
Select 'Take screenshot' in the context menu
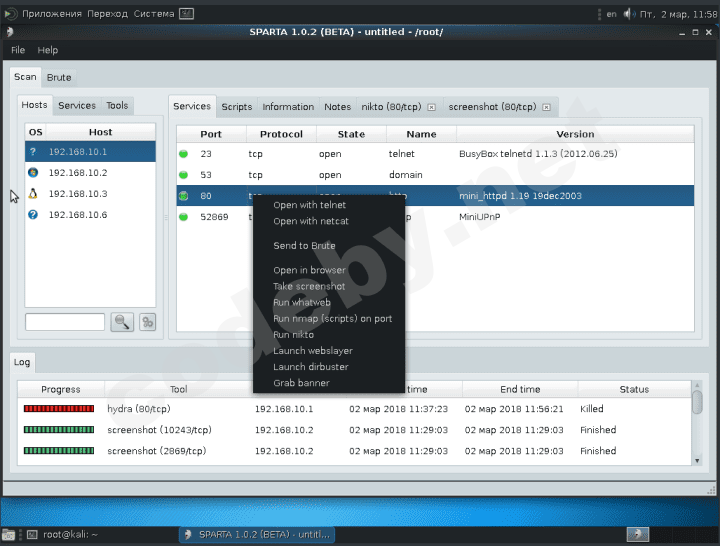308,287
